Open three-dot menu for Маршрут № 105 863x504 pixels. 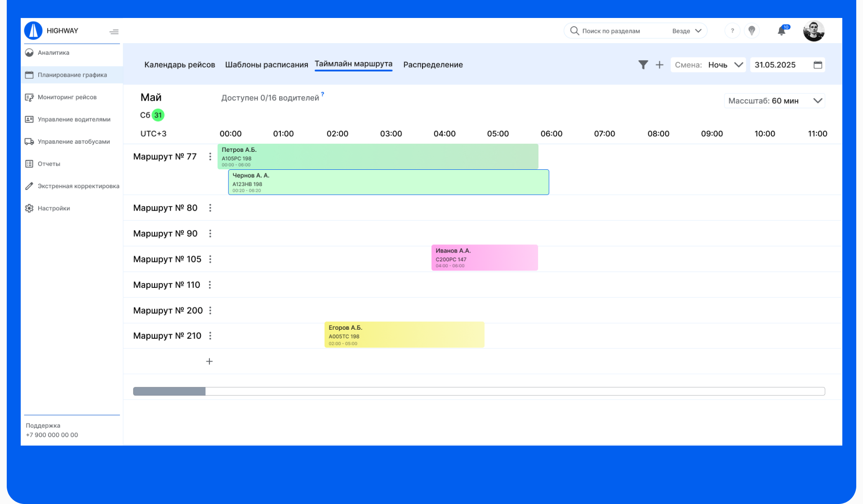[210, 259]
